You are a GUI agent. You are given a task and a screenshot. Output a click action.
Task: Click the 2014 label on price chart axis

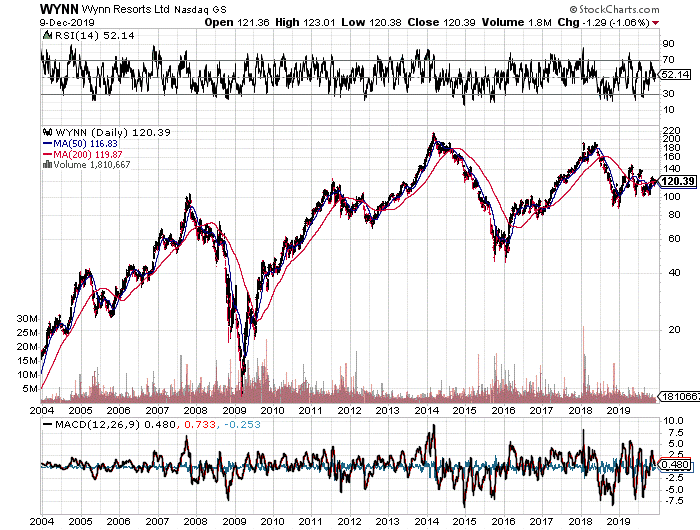[426, 410]
